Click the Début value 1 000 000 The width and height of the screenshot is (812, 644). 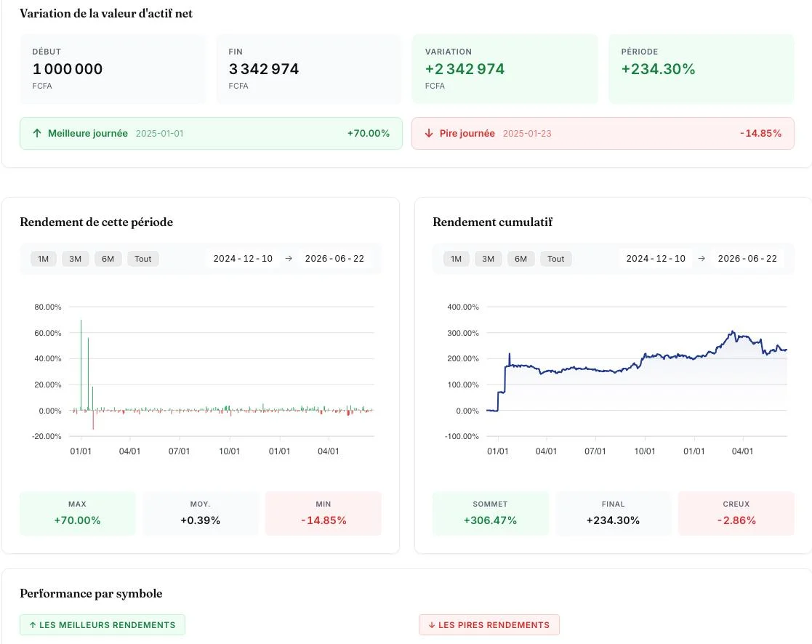click(68, 69)
